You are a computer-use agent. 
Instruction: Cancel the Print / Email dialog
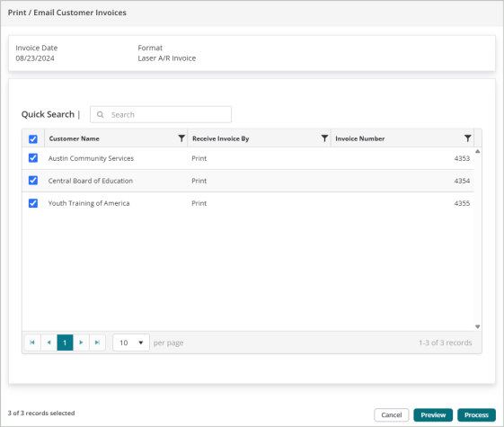(392, 415)
